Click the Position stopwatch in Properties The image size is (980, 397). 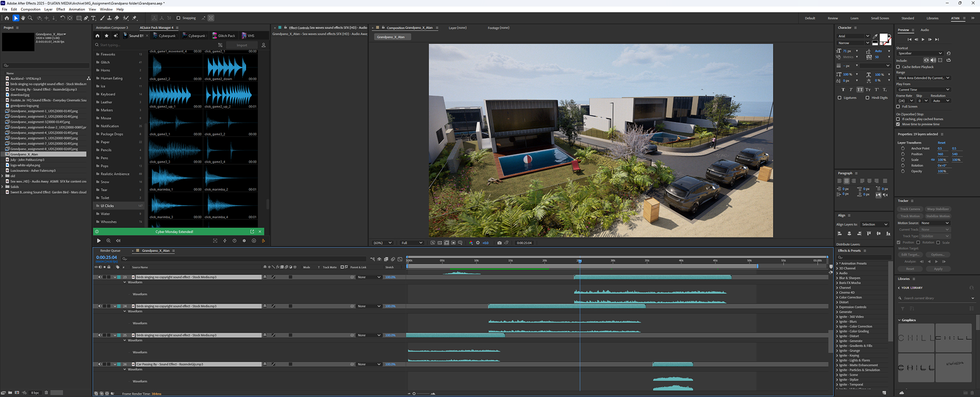click(902, 154)
